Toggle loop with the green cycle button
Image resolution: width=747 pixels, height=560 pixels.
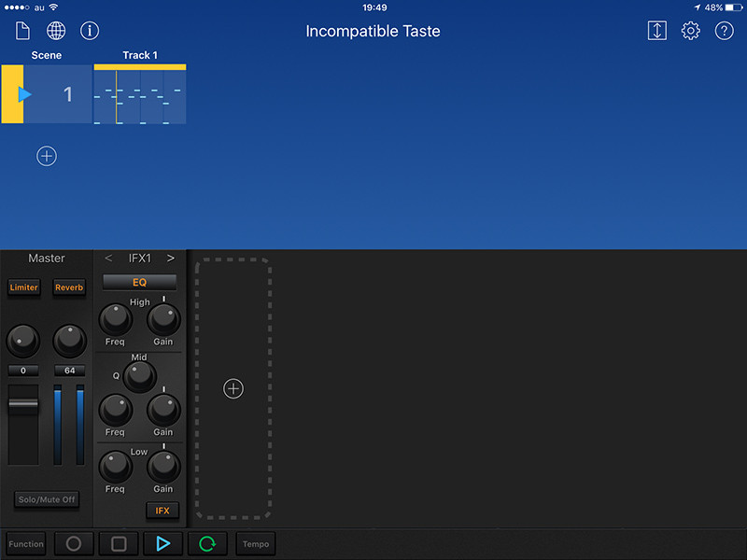click(x=207, y=544)
